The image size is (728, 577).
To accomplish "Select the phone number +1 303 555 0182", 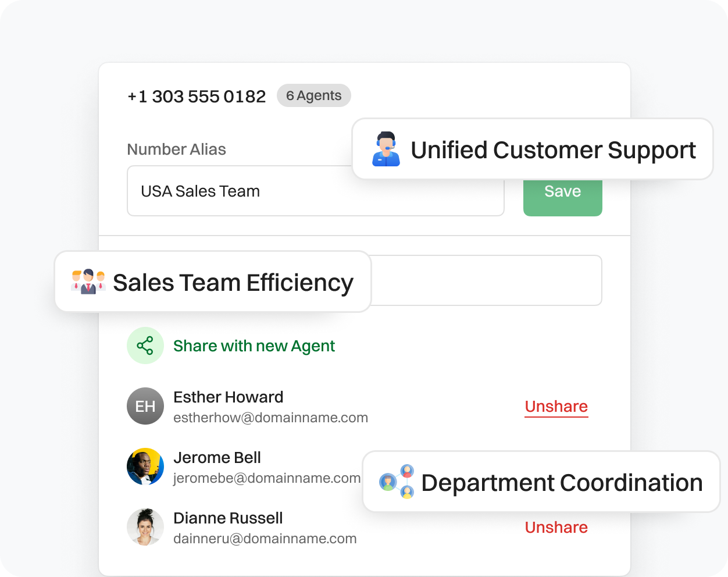I will coord(196,96).
